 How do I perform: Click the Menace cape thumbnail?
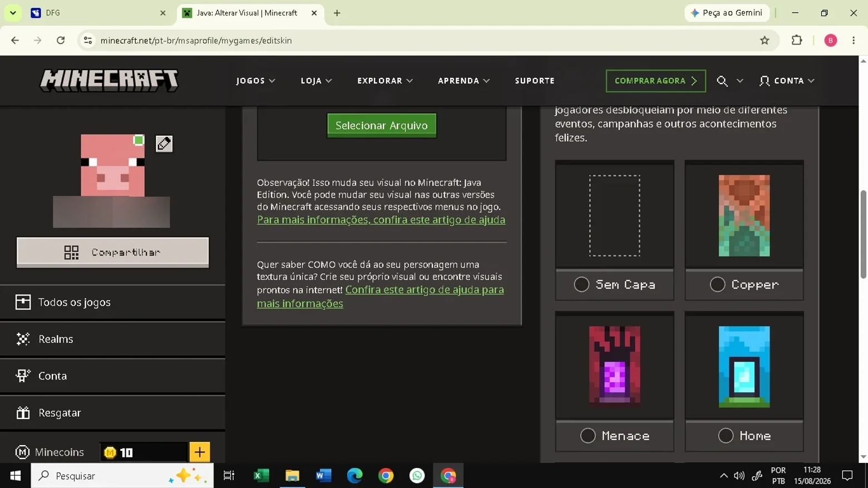point(614,366)
